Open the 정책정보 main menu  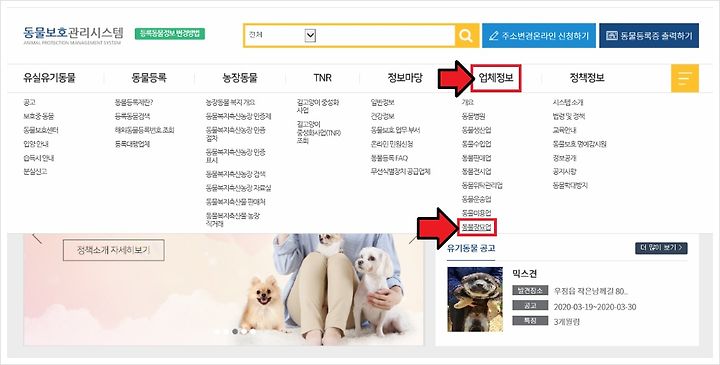[587, 78]
